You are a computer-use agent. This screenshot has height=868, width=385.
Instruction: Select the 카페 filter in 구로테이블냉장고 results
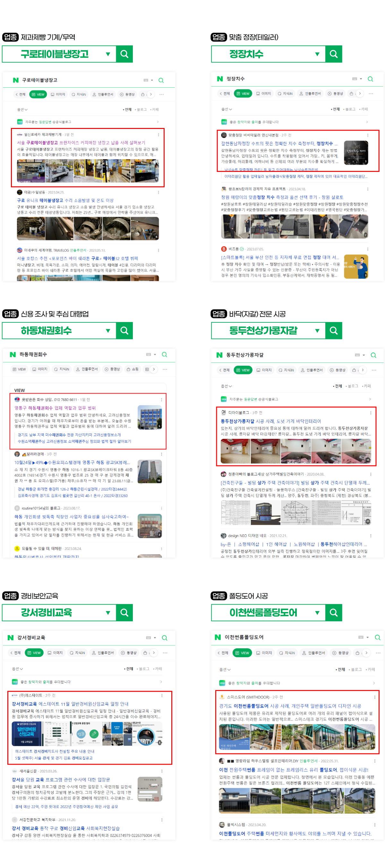[154, 109]
